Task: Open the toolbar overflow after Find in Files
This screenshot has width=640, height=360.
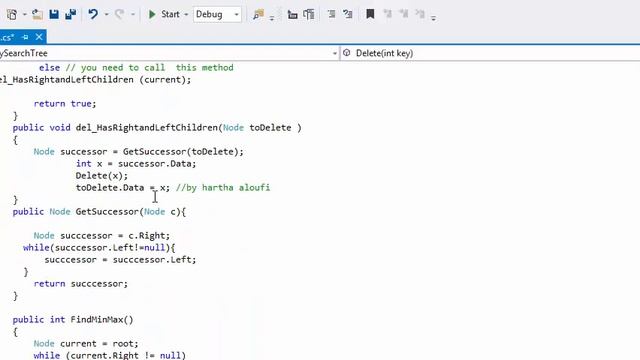Action: [x=272, y=18]
